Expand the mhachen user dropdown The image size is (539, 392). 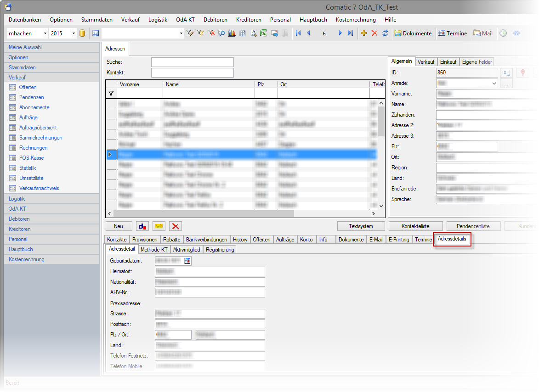point(45,34)
